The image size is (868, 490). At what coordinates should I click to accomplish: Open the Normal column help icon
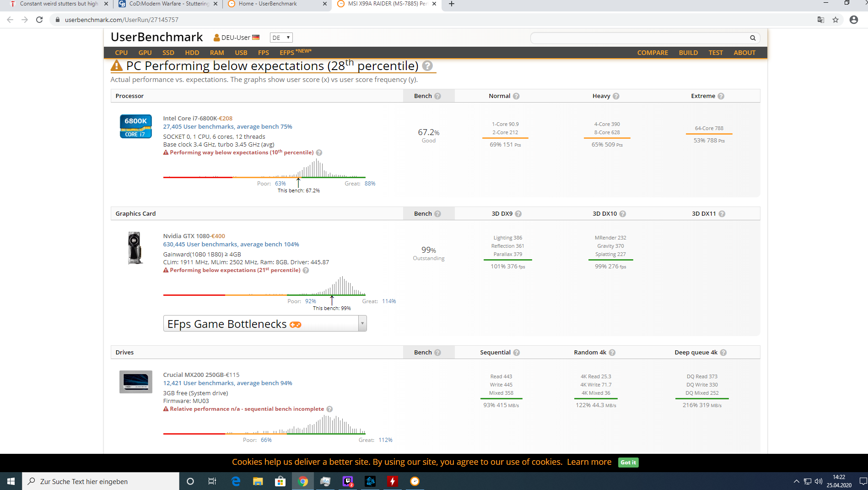point(516,96)
